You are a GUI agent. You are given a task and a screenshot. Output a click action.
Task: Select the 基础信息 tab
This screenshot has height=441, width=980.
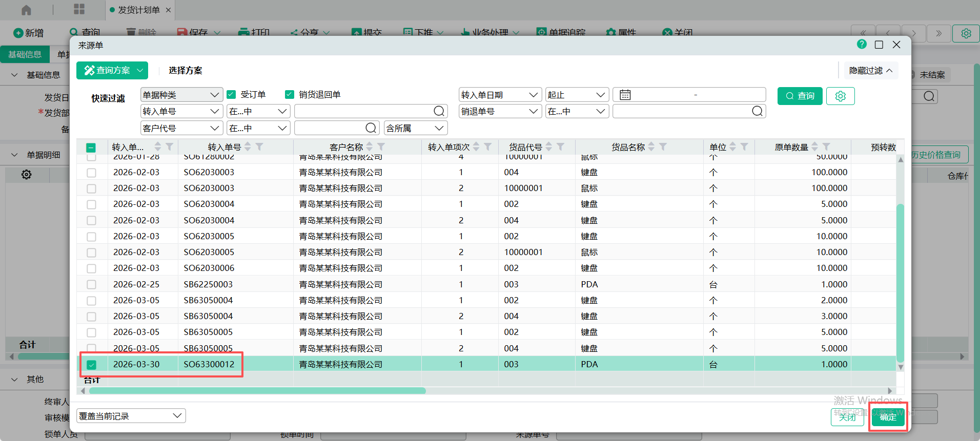25,54
